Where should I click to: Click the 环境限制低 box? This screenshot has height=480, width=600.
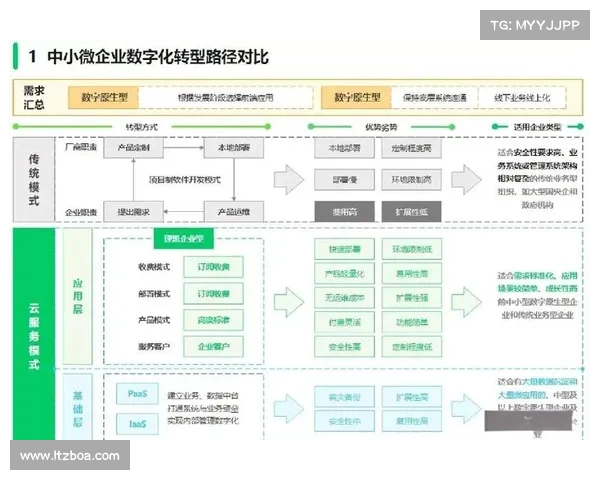pyautogui.click(x=412, y=249)
